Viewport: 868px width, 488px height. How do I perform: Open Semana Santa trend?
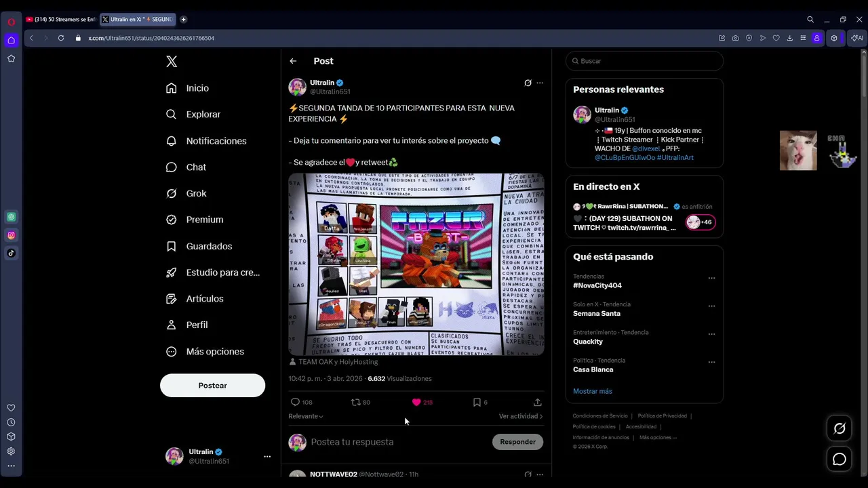pyautogui.click(x=597, y=313)
